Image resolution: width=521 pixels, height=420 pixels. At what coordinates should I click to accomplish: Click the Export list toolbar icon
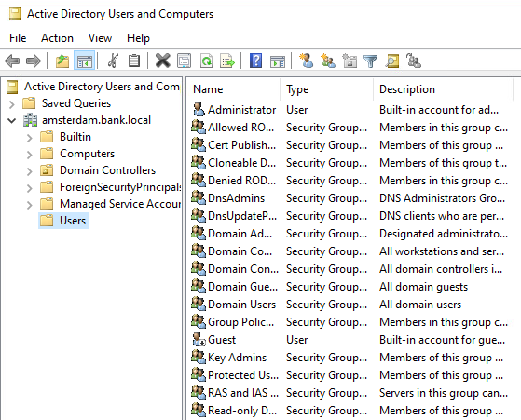(x=227, y=61)
